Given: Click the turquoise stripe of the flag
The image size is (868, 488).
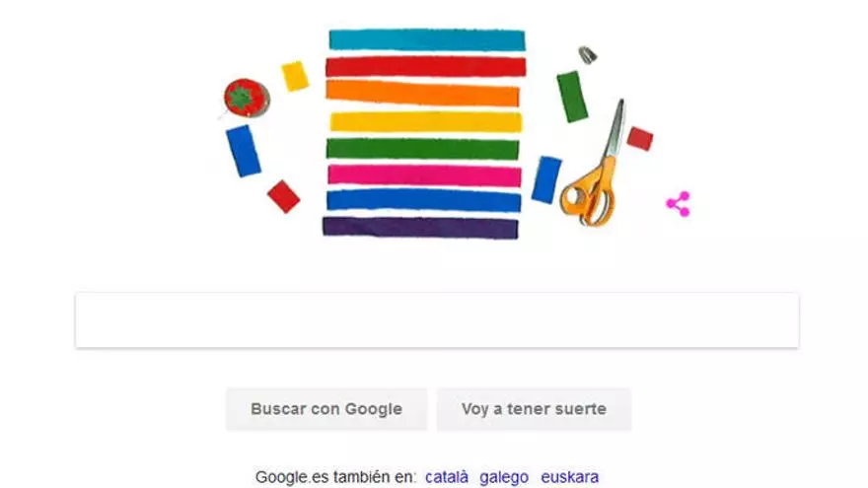Looking at the screenshot, I should click(x=427, y=39).
